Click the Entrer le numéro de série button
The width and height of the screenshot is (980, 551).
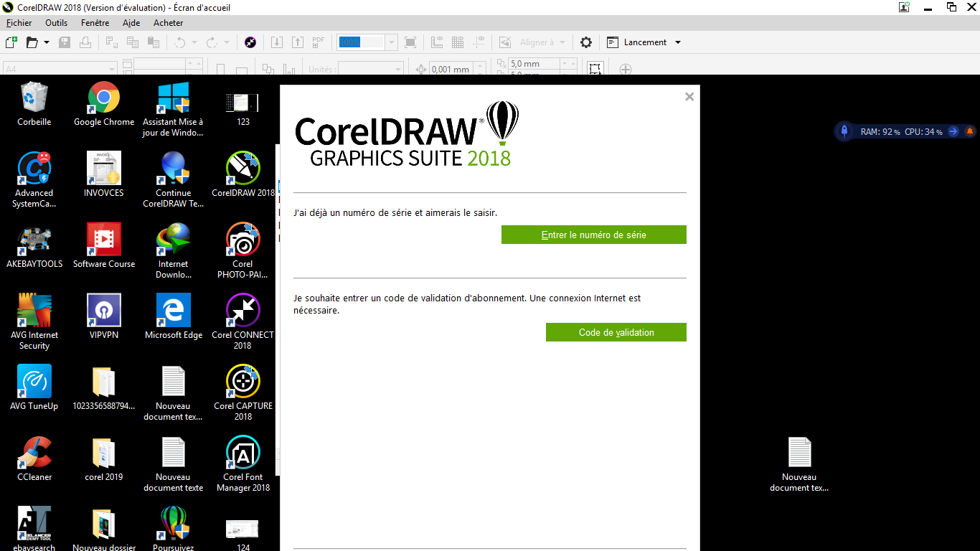pos(593,235)
